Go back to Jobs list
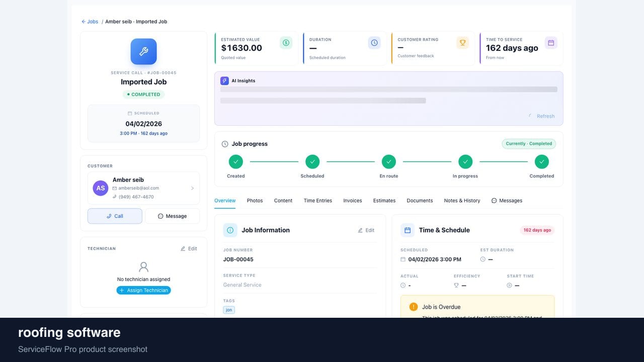This screenshot has height=362, width=644. (90, 22)
